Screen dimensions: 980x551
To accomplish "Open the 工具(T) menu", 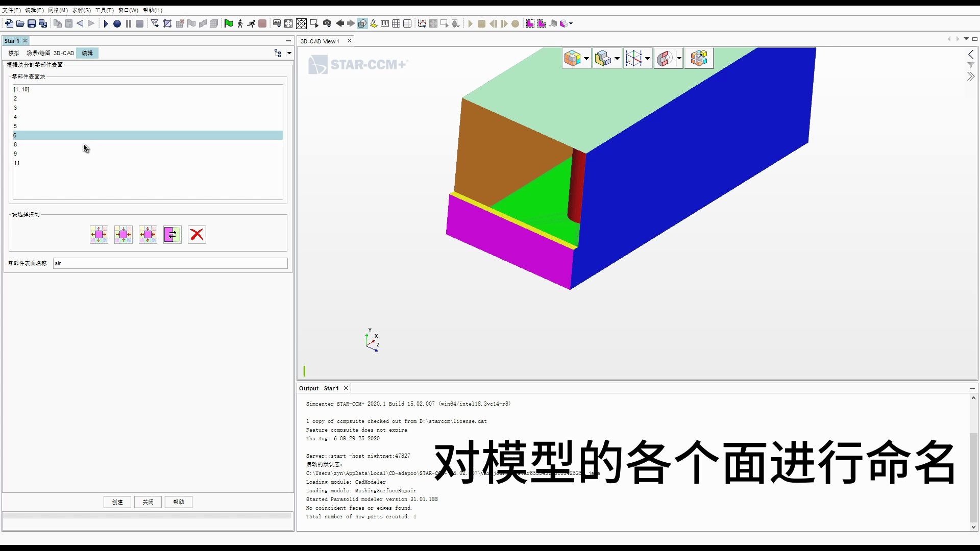I will click(104, 10).
